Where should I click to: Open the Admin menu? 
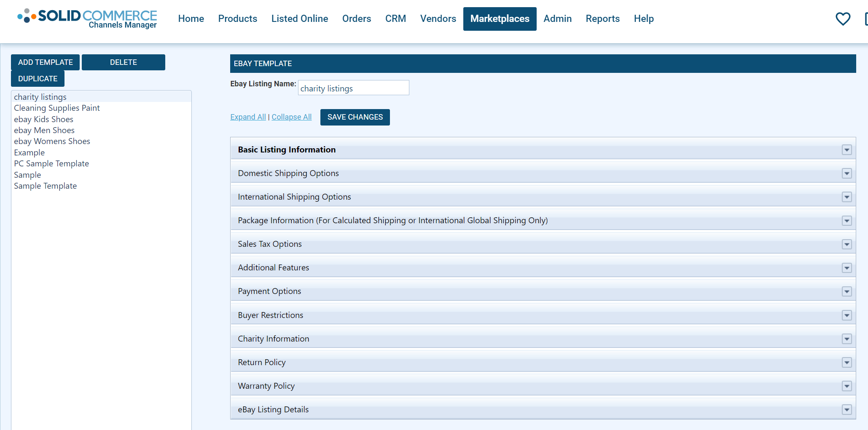[557, 19]
